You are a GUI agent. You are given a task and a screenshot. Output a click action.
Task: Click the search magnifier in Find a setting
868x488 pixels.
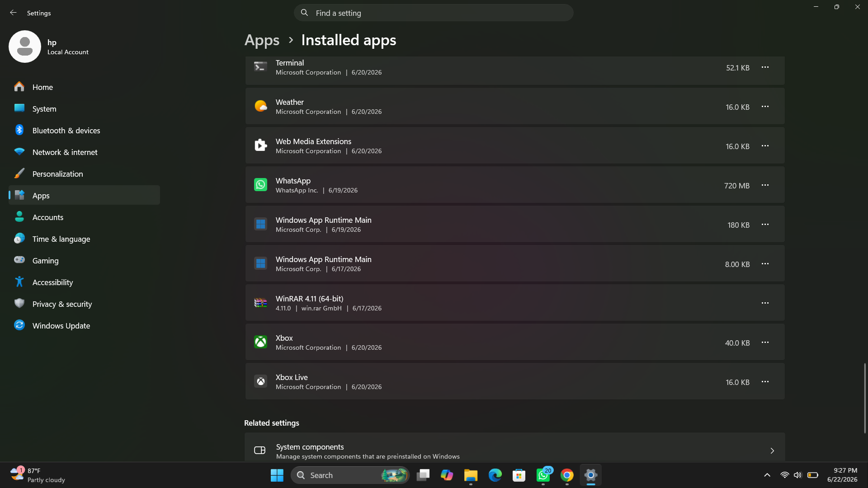tap(304, 13)
